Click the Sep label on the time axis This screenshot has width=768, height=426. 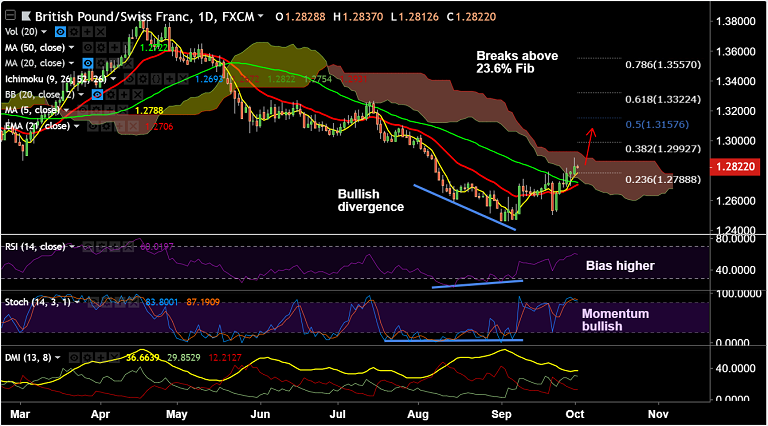pos(502,414)
